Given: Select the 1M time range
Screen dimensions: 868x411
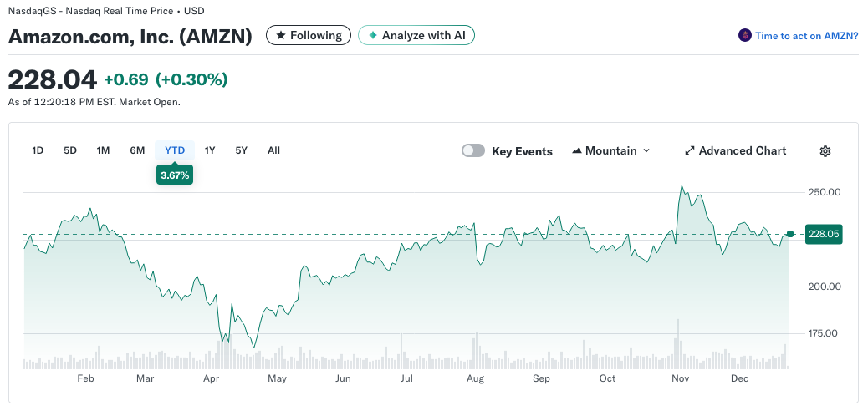Looking at the screenshot, I should (103, 150).
